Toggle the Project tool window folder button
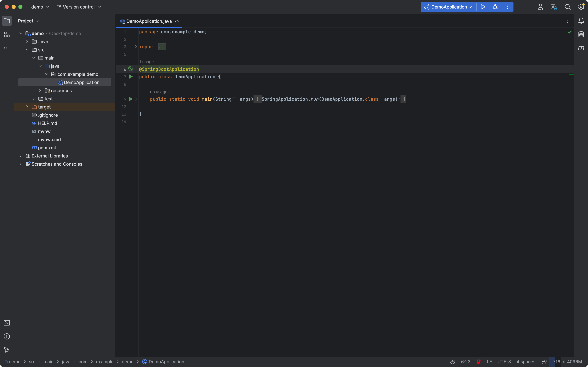Image resolution: width=588 pixels, height=367 pixels. point(7,21)
